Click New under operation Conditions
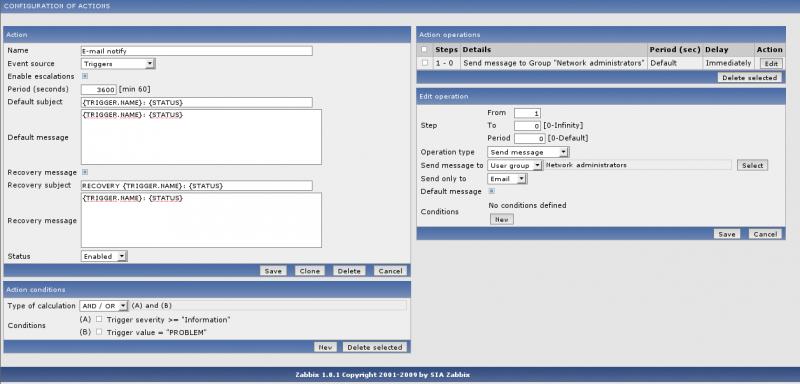The width and height of the screenshot is (800, 384). pyautogui.click(x=502, y=219)
